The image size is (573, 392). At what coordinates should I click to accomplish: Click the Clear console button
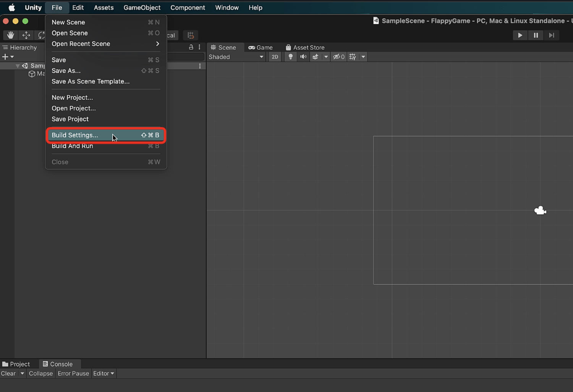point(8,373)
